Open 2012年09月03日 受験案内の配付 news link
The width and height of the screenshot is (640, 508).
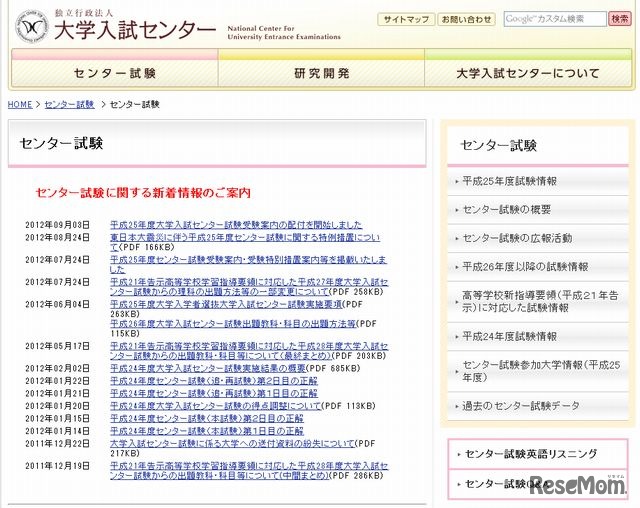[236, 225]
